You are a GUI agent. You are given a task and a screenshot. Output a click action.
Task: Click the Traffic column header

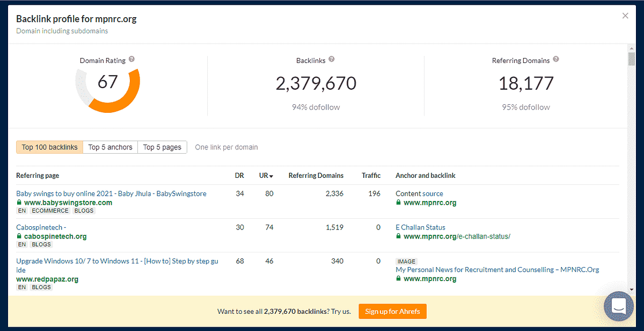371,176
